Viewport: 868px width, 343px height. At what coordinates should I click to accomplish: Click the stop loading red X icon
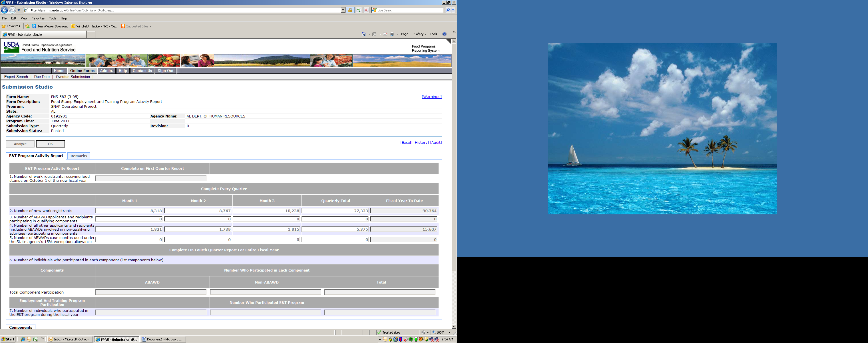pos(366,10)
